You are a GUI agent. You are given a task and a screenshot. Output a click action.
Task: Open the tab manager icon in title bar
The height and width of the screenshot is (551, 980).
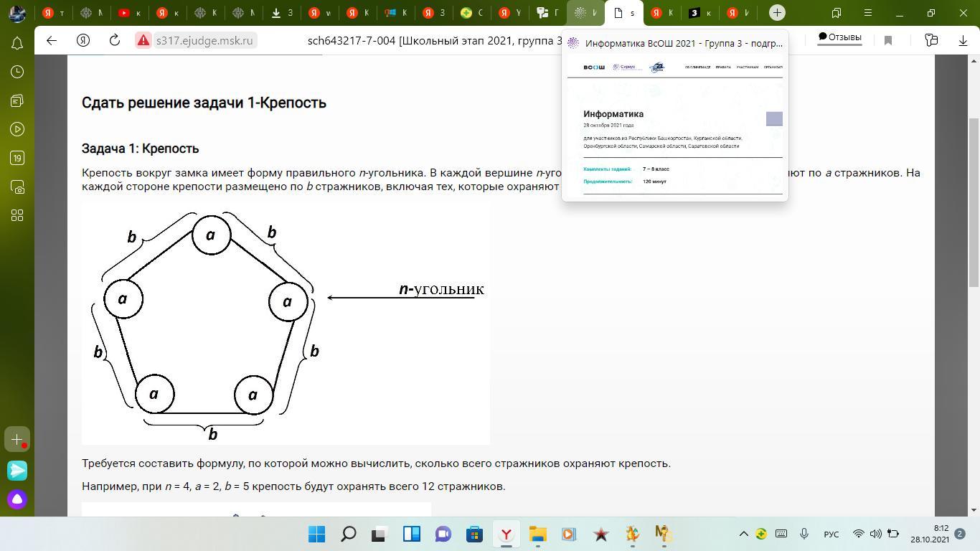point(837,13)
